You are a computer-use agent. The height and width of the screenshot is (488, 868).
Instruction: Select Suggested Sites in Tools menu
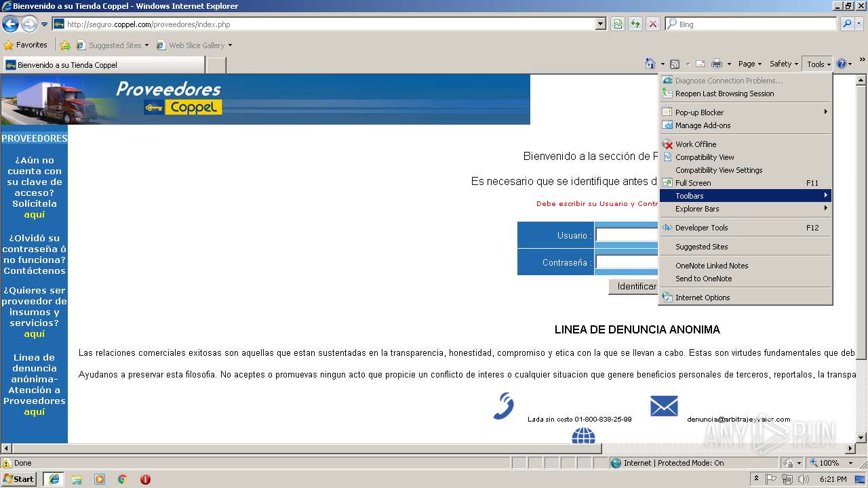745,247
